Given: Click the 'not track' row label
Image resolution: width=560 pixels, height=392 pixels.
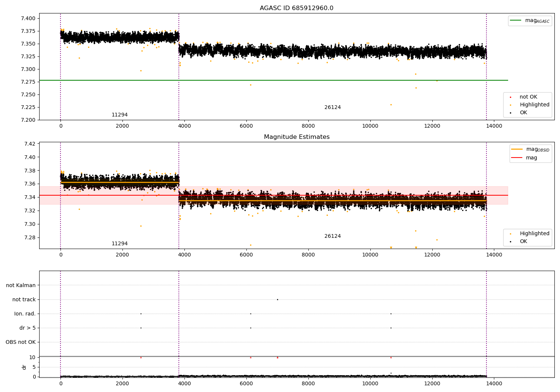Looking at the screenshot, I should pos(24,299).
